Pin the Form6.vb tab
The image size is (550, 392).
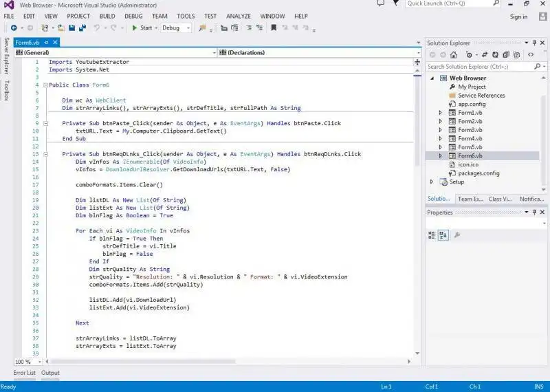click(x=46, y=42)
